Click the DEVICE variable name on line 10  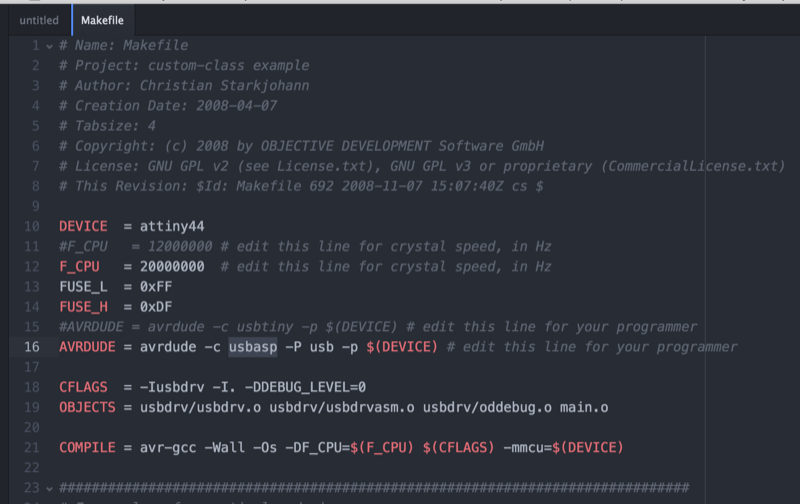pyautogui.click(x=83, y=226)
